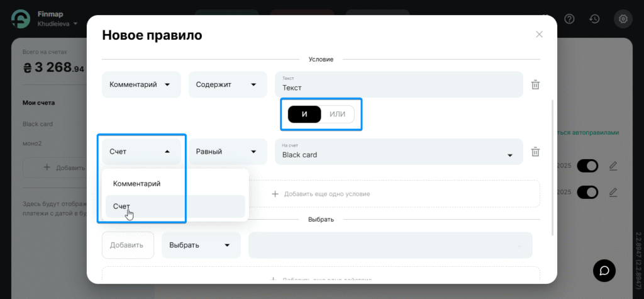Switch the operator to ИЛИ
Image resolution: width=644 pixels, height=299 pixels.
click(x=338, y=114)
